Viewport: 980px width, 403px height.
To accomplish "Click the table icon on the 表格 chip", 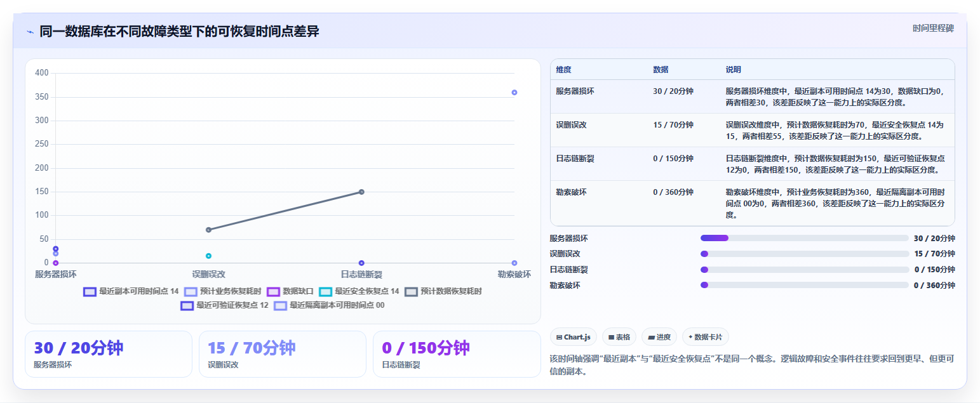I will [x=611, y=337].
